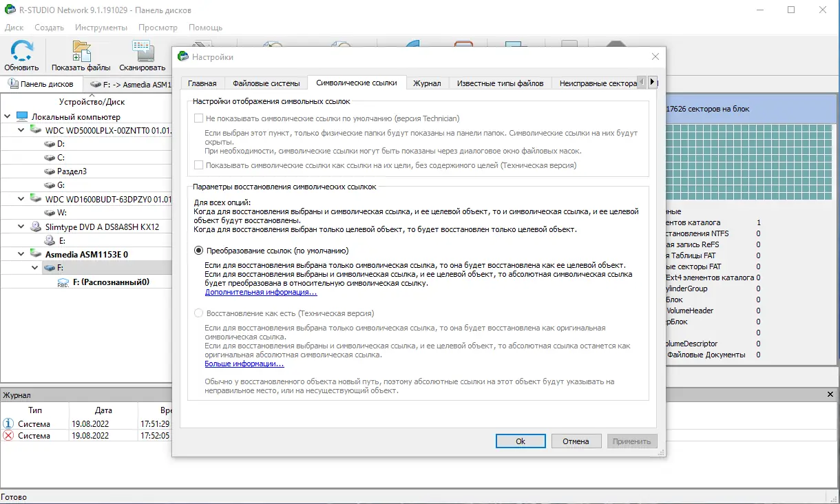Click the red error icon in log
Viewport: 840px width, 504px height.
coord(8,436)
